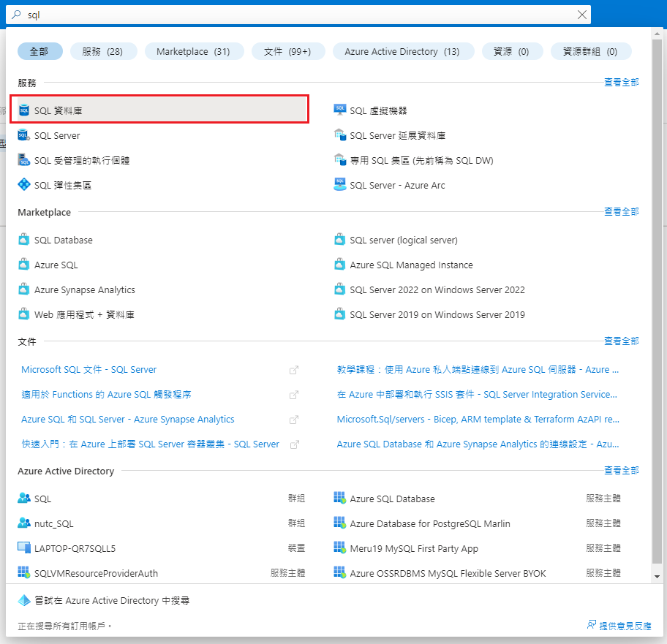667x644 pixels.
Task: Click the Meru19 MySQL First Party App icon
Action: 339,548
